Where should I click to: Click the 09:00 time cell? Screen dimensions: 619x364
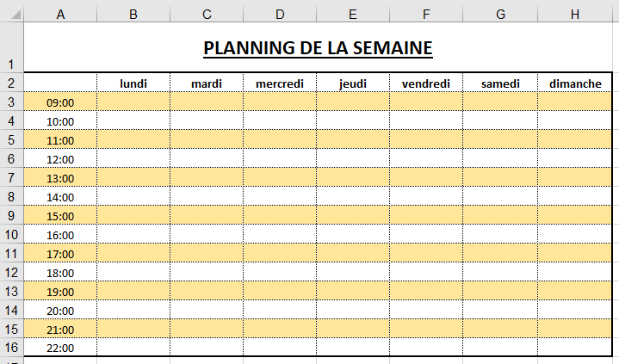point(60,102)
